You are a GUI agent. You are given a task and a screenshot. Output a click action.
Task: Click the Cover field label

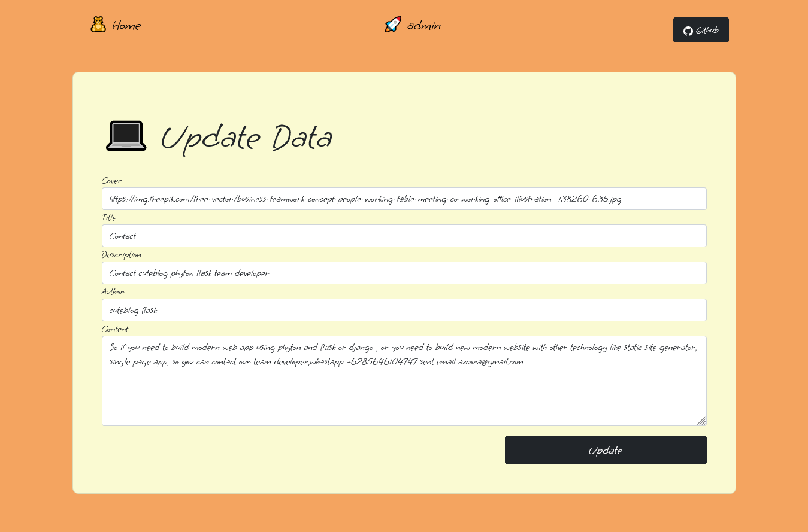tap(112, 181)
